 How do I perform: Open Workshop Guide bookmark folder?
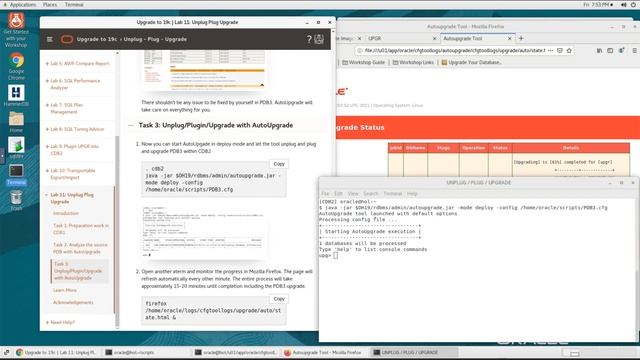(363, 62)
